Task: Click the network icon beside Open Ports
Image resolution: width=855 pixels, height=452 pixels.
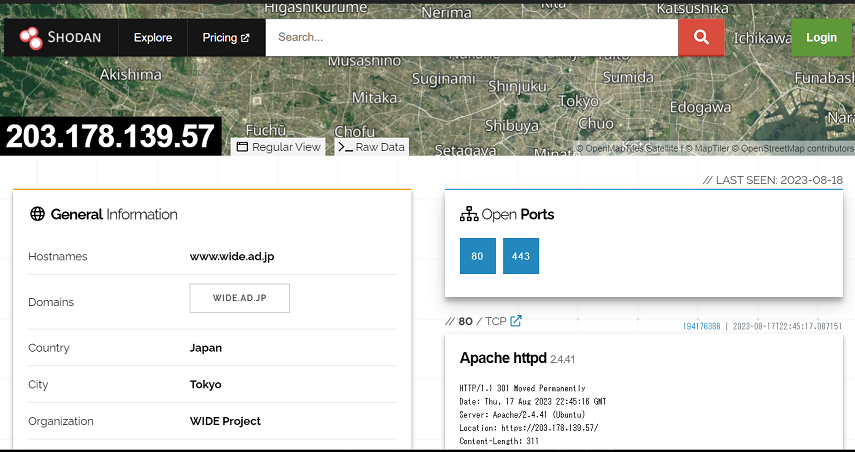Action: coord(468,214)
